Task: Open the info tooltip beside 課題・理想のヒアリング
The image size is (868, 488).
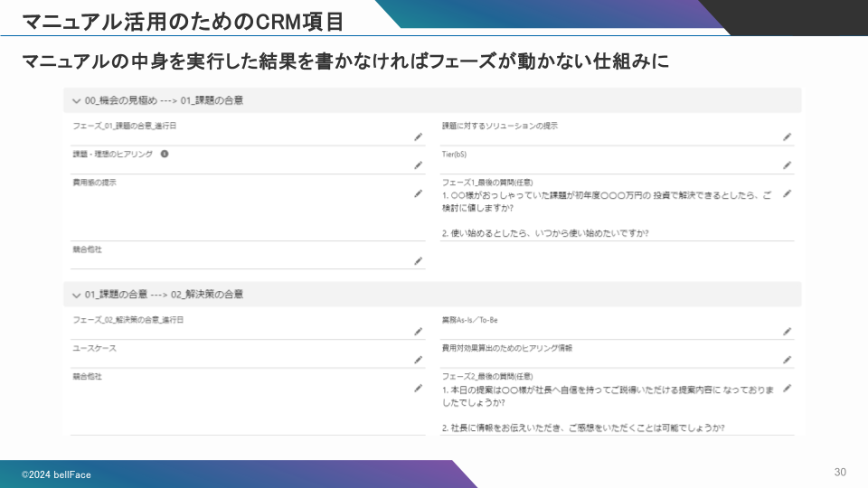Action: click(x=165, y=154)
